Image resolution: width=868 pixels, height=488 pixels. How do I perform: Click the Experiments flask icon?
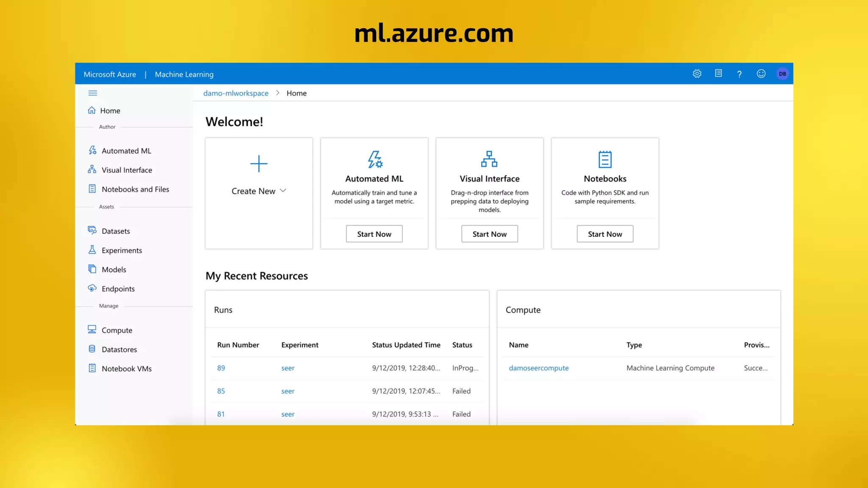coord(92,250)
